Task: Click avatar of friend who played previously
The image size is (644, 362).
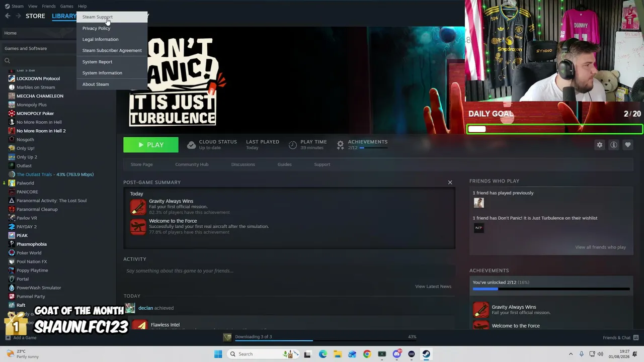Action: (478, 203)
